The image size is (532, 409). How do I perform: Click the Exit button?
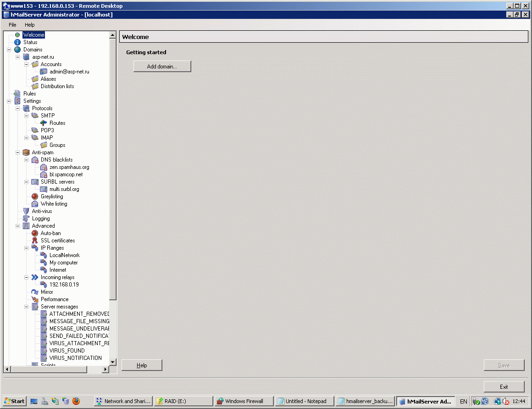(x=504, y=387)
